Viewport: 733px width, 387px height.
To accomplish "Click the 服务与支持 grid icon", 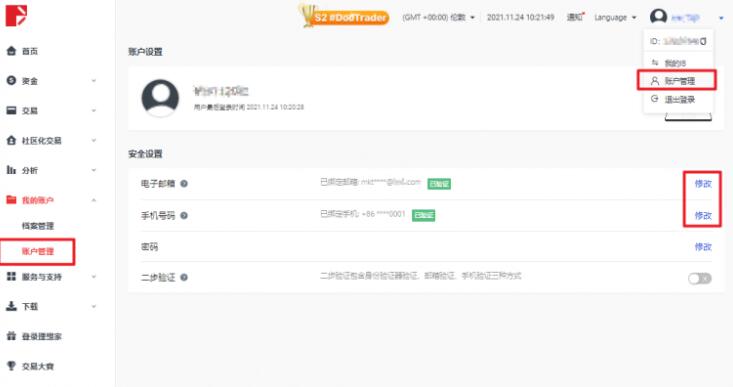I will tap(11, 277).
